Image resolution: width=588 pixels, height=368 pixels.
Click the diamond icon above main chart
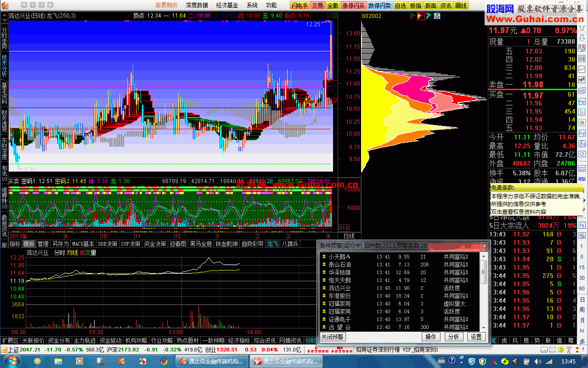point(328,16)
